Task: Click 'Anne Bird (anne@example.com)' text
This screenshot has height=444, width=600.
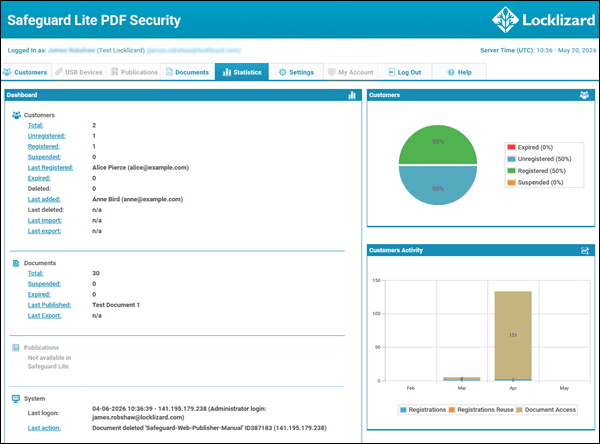Action: (137, 199)
